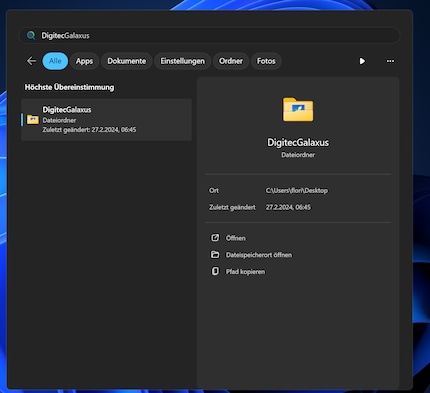430x393 pixels.
Task: Select the DigitecGalaxus Dateiordner result
Action: [x=106, y=119]
